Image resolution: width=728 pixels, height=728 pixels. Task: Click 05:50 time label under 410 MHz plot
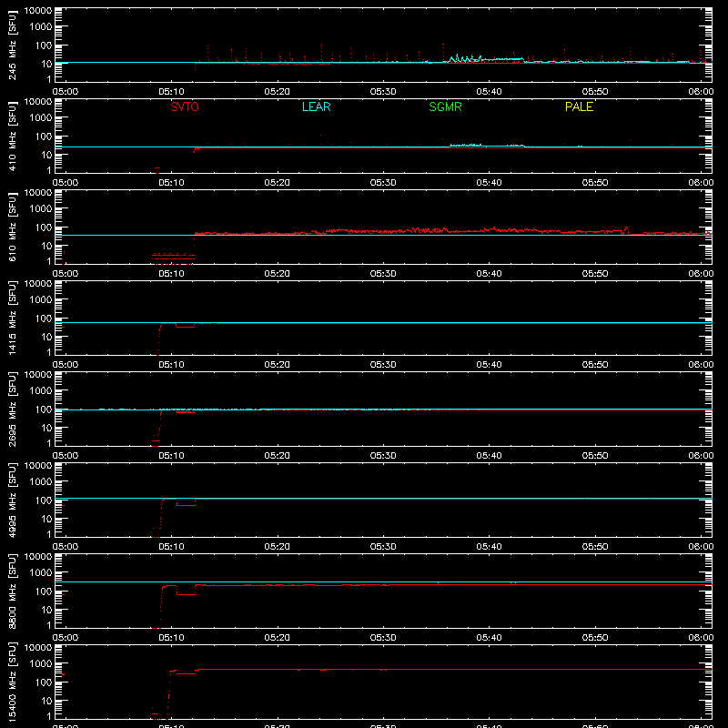595,183
